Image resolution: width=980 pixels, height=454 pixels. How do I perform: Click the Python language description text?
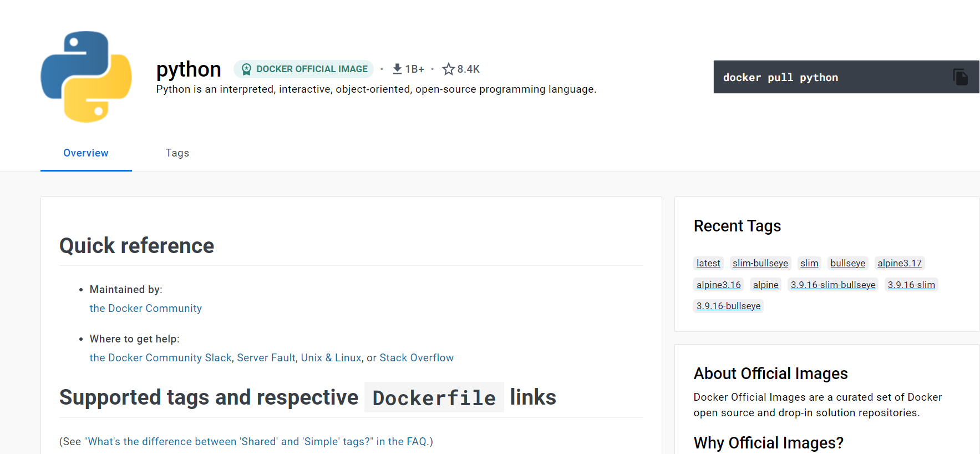[x=376, y=89]
